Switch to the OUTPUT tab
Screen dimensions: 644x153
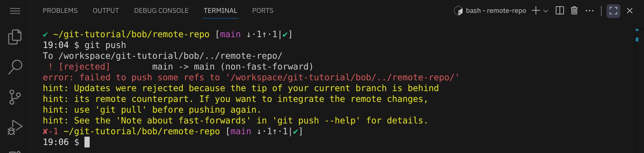pos(106,11)
